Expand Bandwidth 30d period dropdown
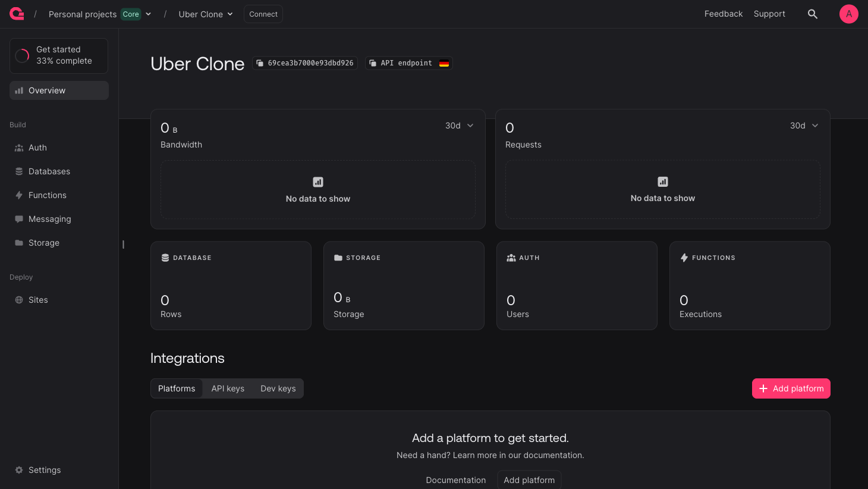The height and width of the screenshot is (489, 868). 459,126
